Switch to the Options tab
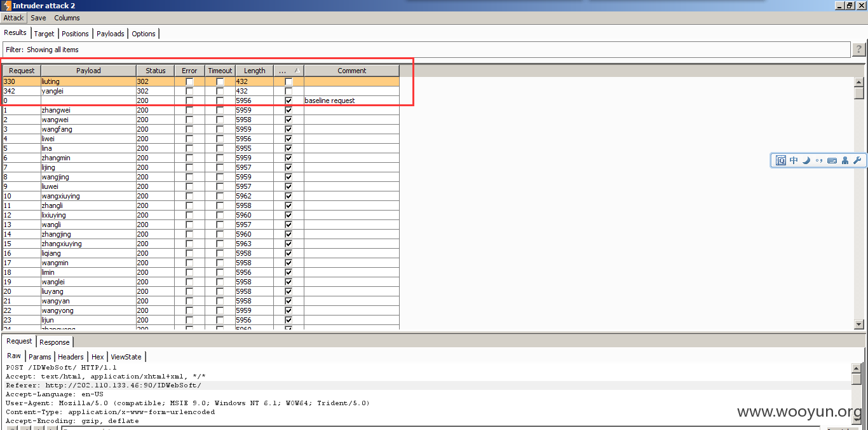Screen dimensions: 868x430 (144, 34)
